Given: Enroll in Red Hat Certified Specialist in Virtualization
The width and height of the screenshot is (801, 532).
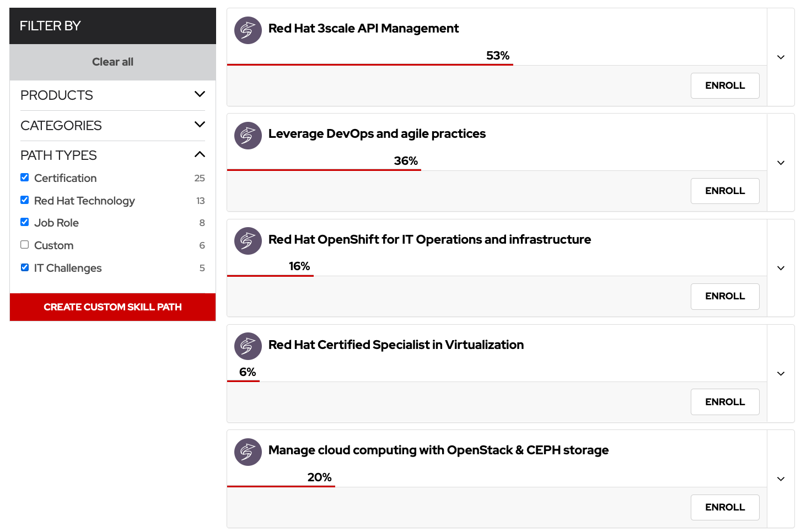Looking at the screenshot, I should pyautogui.click(x=725, y=401).
